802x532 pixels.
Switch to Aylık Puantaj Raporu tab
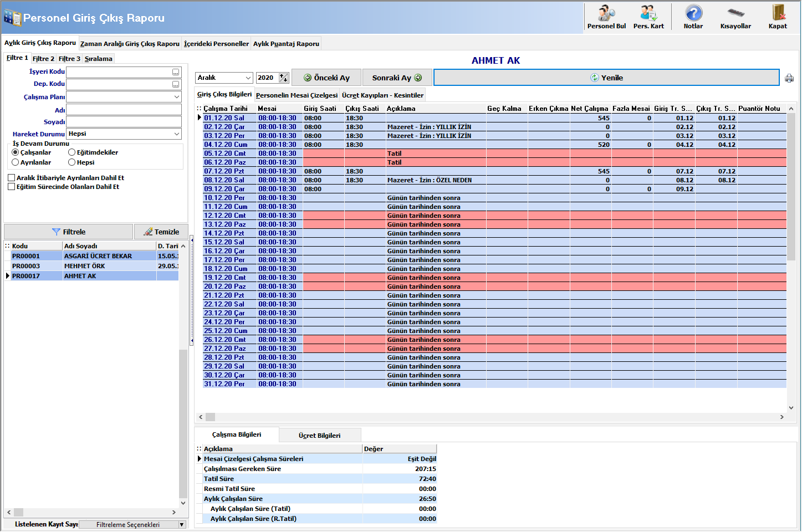click(x=286, y=44)
